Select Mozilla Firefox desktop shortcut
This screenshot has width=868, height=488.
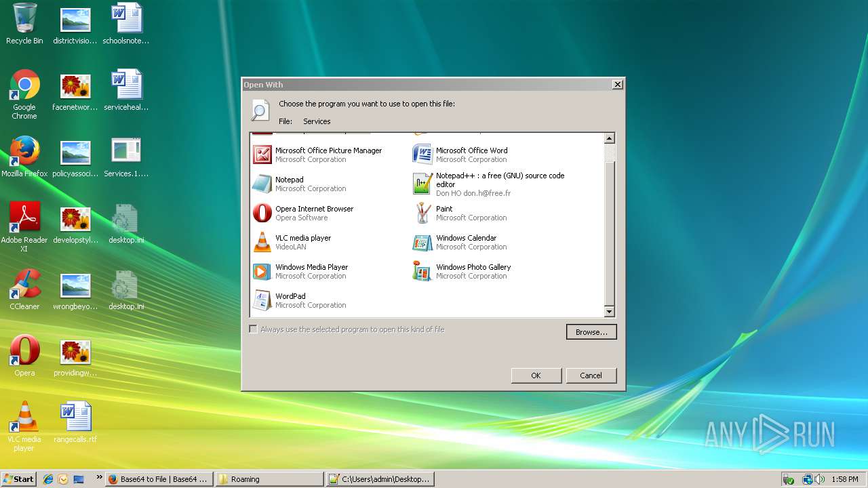coord(24,157)
